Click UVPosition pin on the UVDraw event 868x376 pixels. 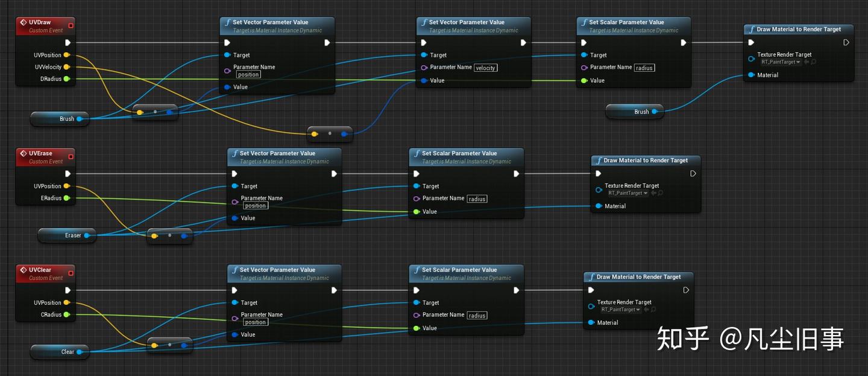click(x=66, y=55)
